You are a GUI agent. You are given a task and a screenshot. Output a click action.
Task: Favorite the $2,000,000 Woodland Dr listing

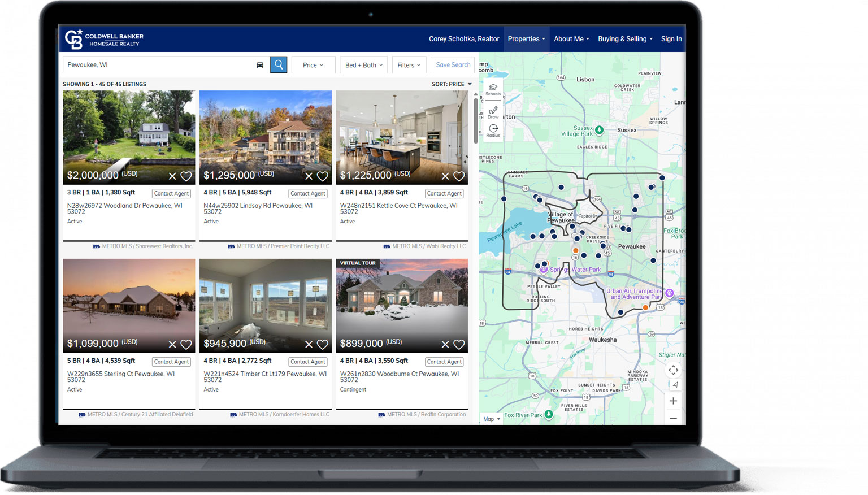point(186,176)
